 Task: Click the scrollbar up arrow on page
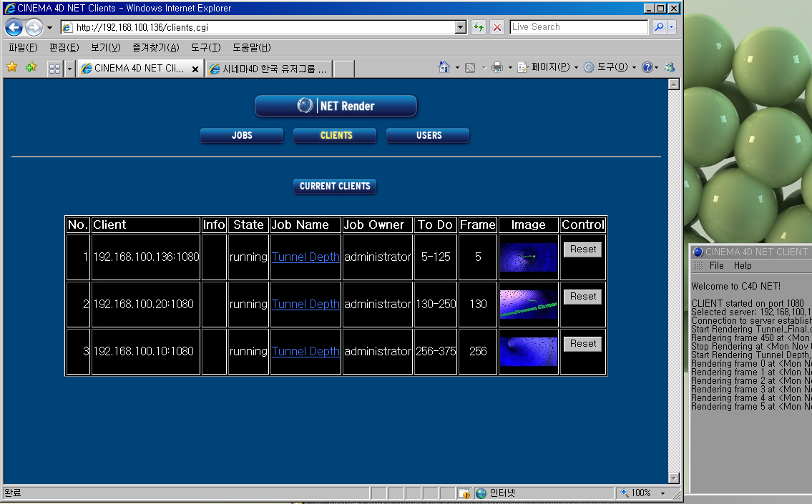674,84
